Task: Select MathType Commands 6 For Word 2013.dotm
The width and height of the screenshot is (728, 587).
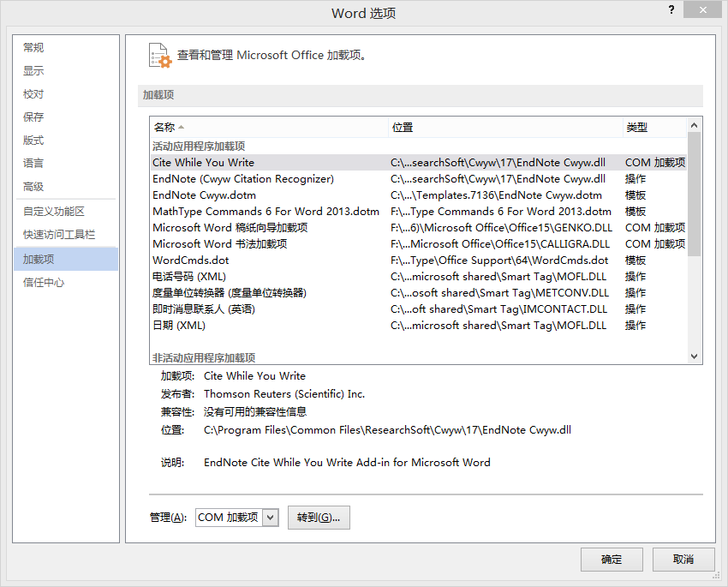Action: [418, 212]
